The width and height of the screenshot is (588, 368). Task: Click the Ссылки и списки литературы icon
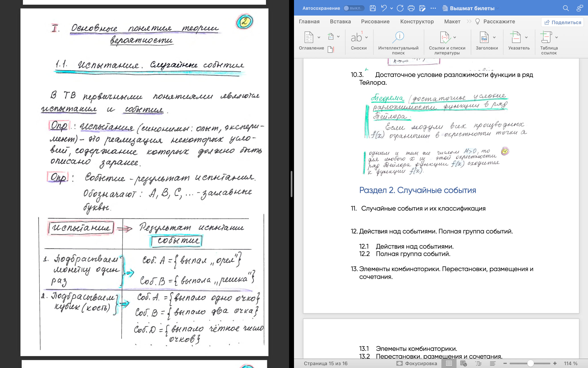point(445,37)
